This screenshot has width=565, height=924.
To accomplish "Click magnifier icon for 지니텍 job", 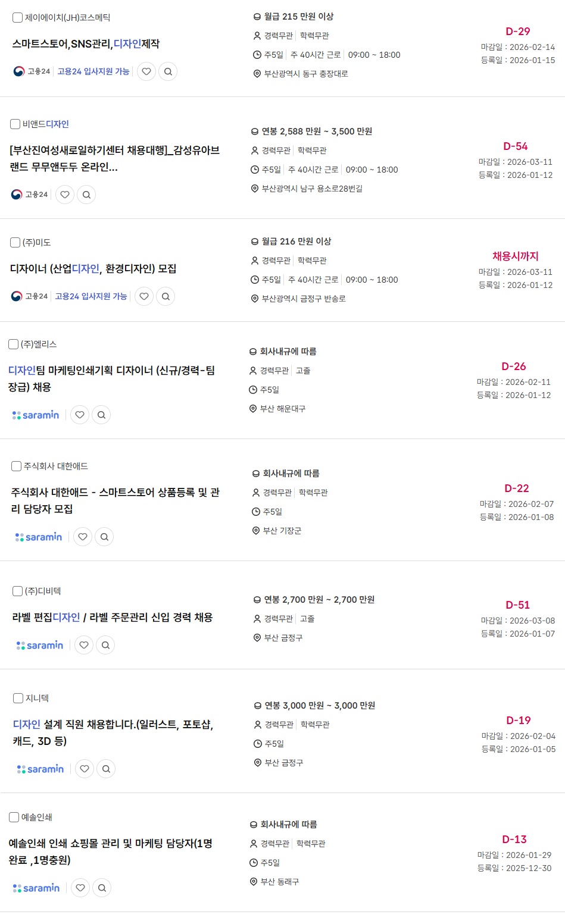I will pyautogui.click(x=106, y=769).
